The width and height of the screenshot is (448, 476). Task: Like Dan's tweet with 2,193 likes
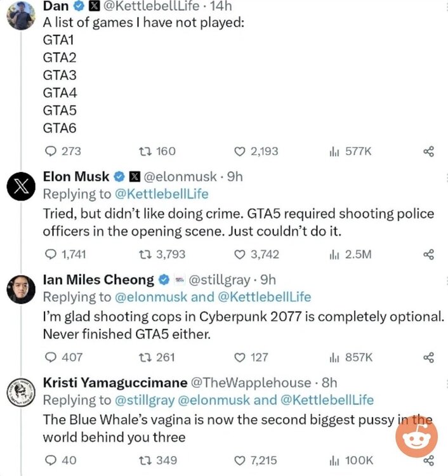point(240,151)
